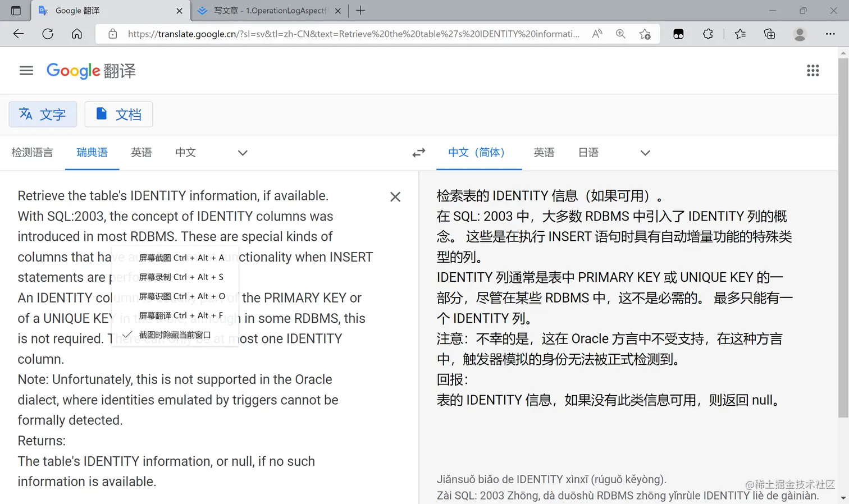
Task: Select 瑞典语 as source language
Action: click(x=92, y=153)
